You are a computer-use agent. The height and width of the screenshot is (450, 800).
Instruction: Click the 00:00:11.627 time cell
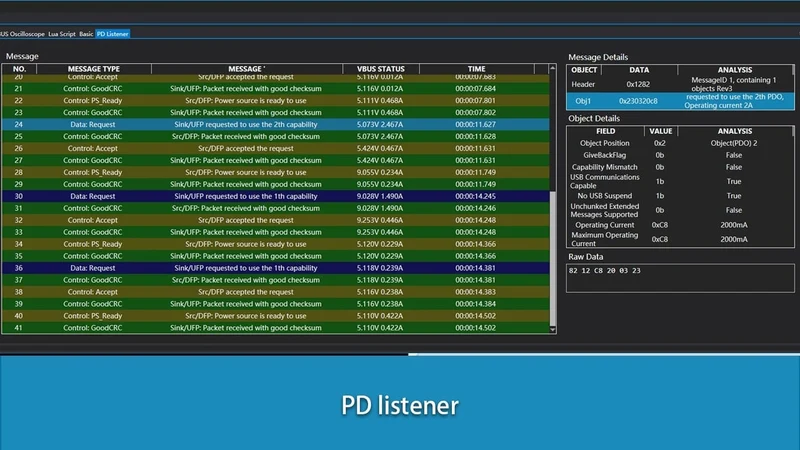[x=475, y=124]
